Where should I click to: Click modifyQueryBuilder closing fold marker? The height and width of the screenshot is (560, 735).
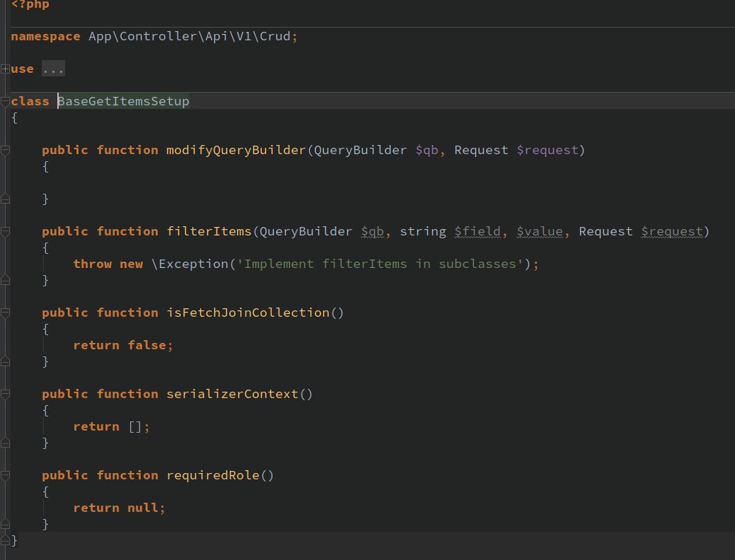pyautogui.click(x=5, y=199)
